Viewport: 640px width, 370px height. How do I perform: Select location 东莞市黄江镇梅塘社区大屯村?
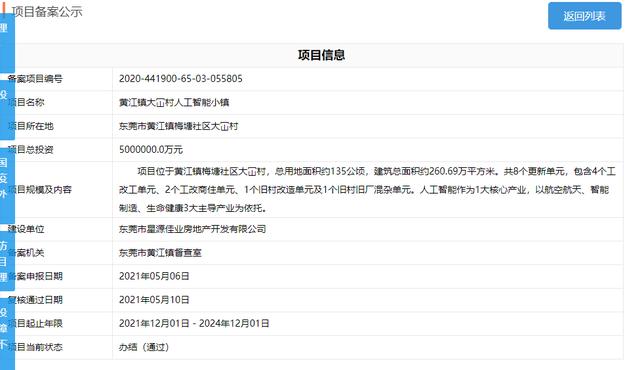point(178,126)
